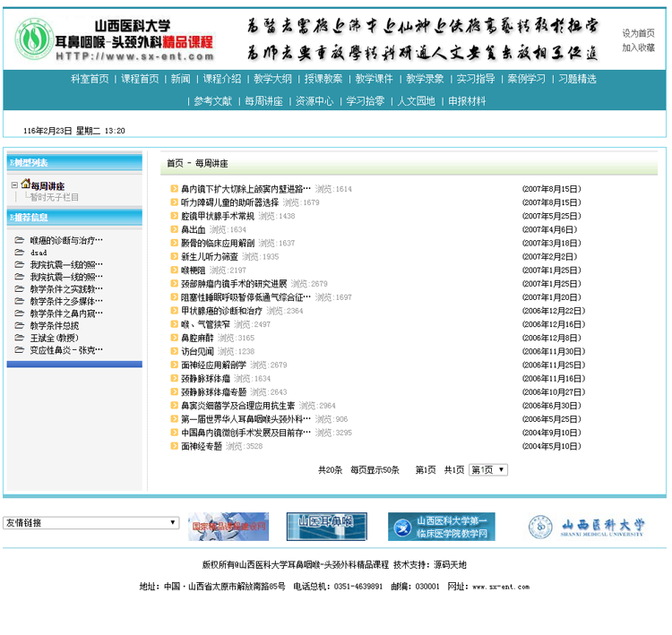Image resolution: width=672 pixels, height=635 pixels.
Task: Open 实习指导 navigation item
Action: 476,79
